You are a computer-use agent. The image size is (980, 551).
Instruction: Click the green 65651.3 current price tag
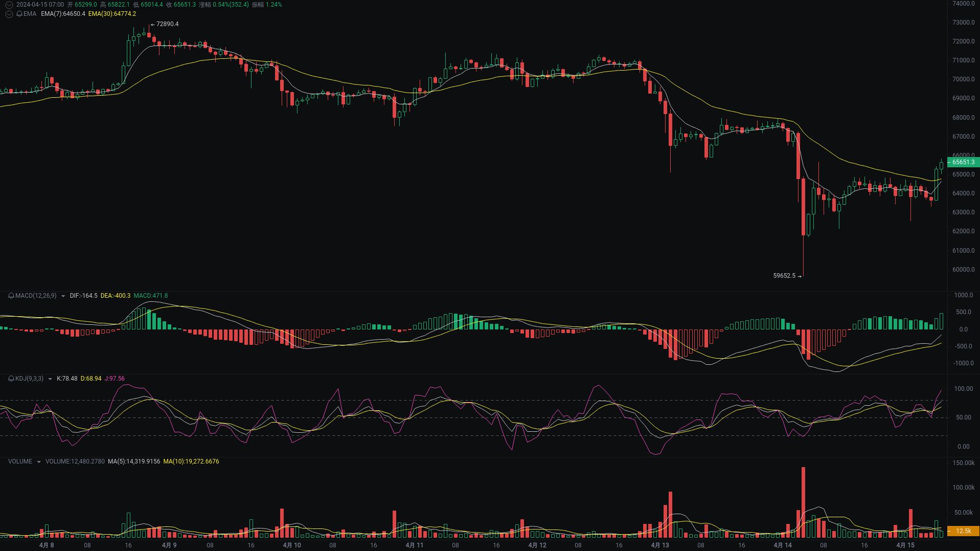tap(963, 162)
